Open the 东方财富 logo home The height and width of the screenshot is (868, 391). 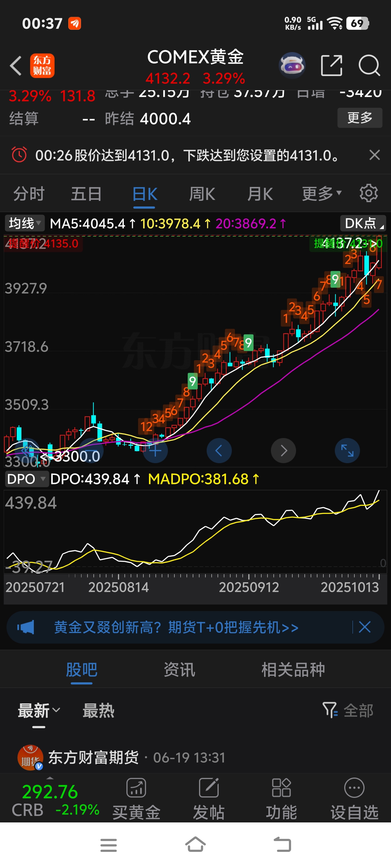click(x=42, y=66)
